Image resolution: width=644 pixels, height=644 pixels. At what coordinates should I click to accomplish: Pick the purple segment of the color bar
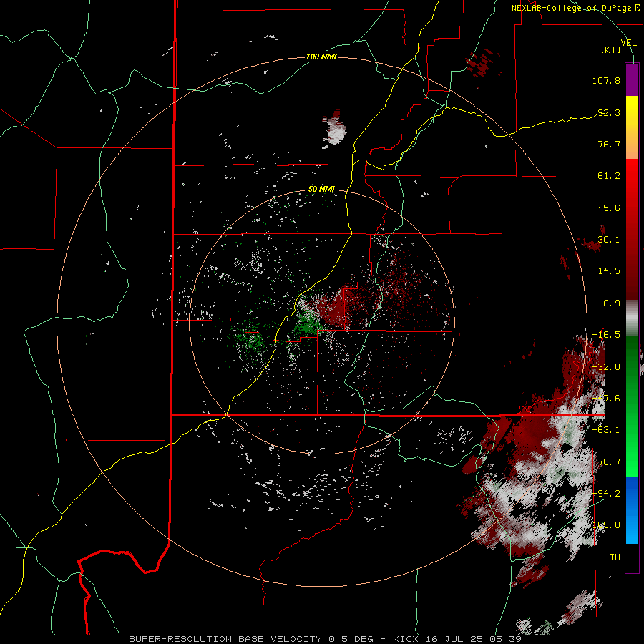(632, 79)
